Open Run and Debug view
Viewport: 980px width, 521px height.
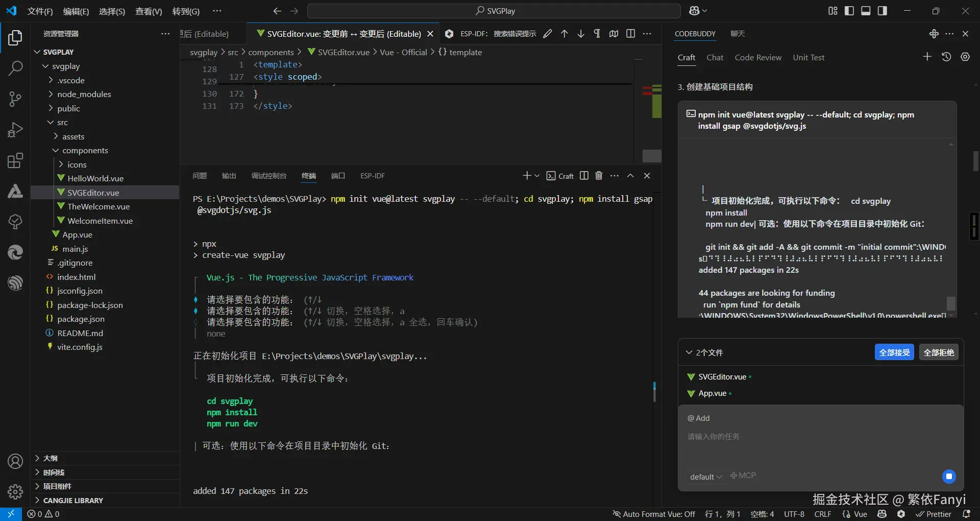(15, 130)
